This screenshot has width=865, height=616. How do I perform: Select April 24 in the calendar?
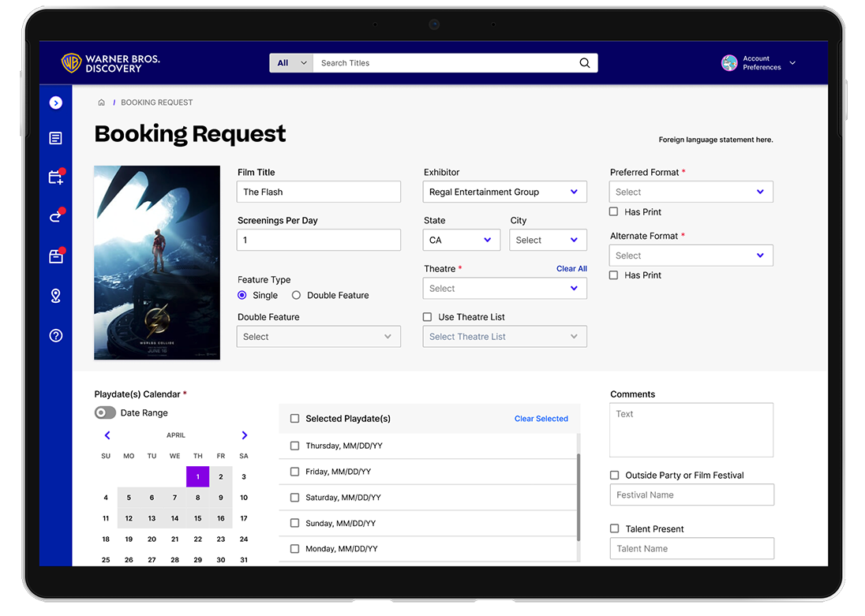(244, 539)
